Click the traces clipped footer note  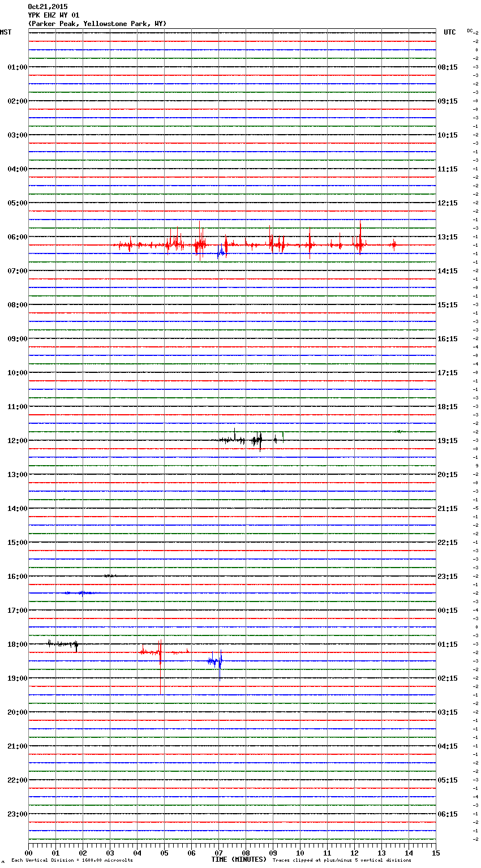[342, 861]
